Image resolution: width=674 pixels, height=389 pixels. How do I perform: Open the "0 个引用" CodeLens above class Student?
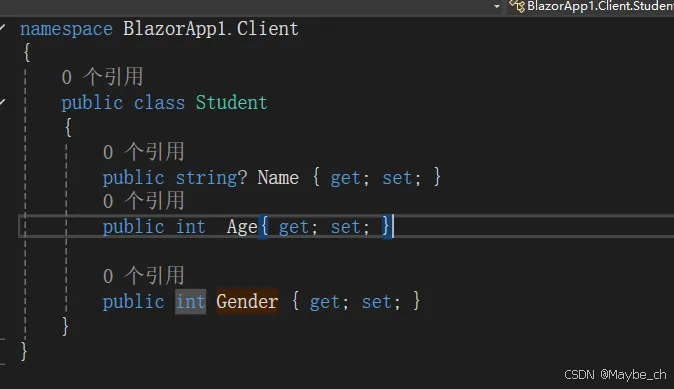(102, 77)
